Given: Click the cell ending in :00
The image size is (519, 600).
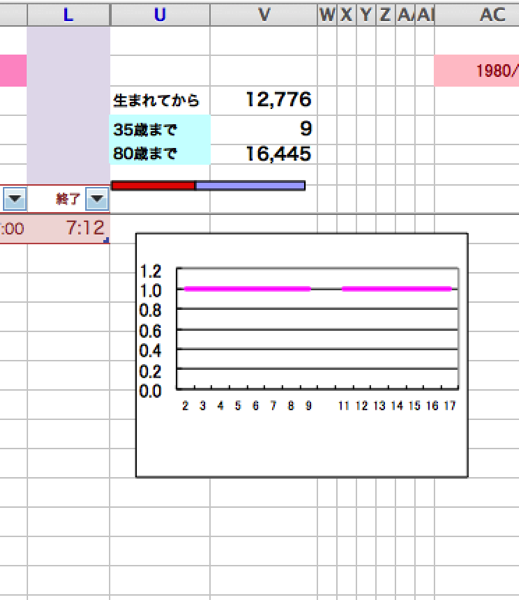Looking at the screenshot, I should coord(13,228).
